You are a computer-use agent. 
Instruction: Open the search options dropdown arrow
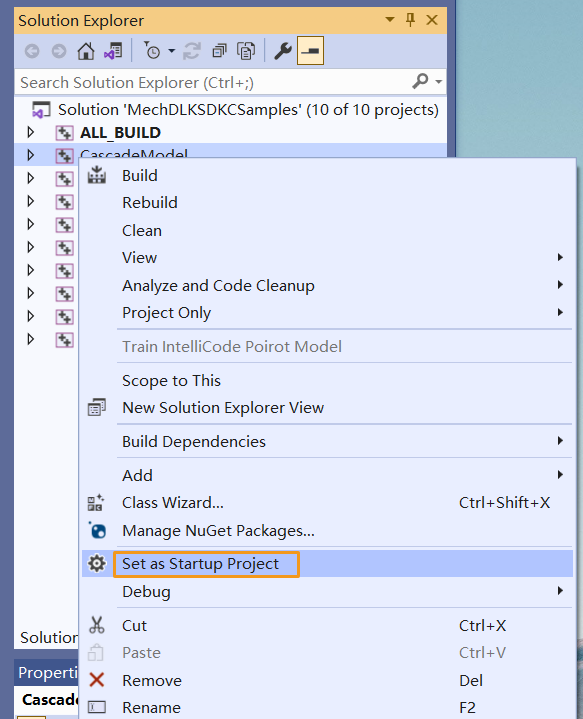pyautogui.click(x=439, y=82)
